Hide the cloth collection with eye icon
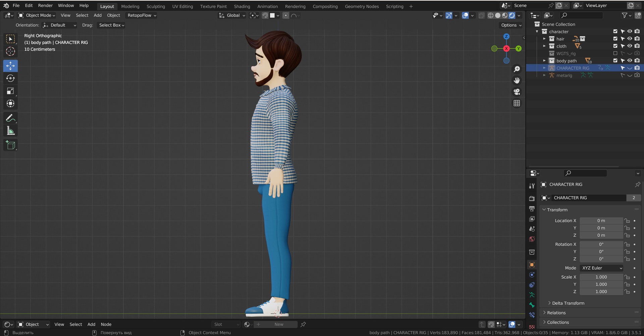This screenshot has width=644, height=336. point(630,46)
